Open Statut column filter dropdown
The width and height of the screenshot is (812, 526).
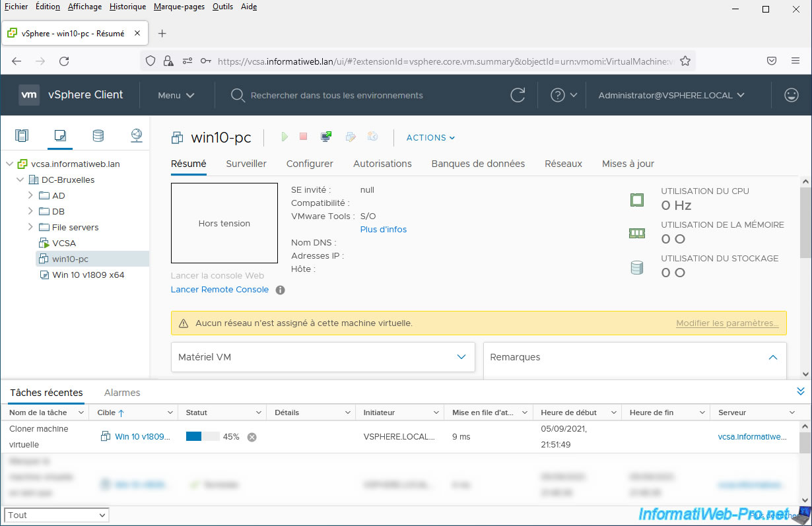pyautogui.click(x=259, y=412)
